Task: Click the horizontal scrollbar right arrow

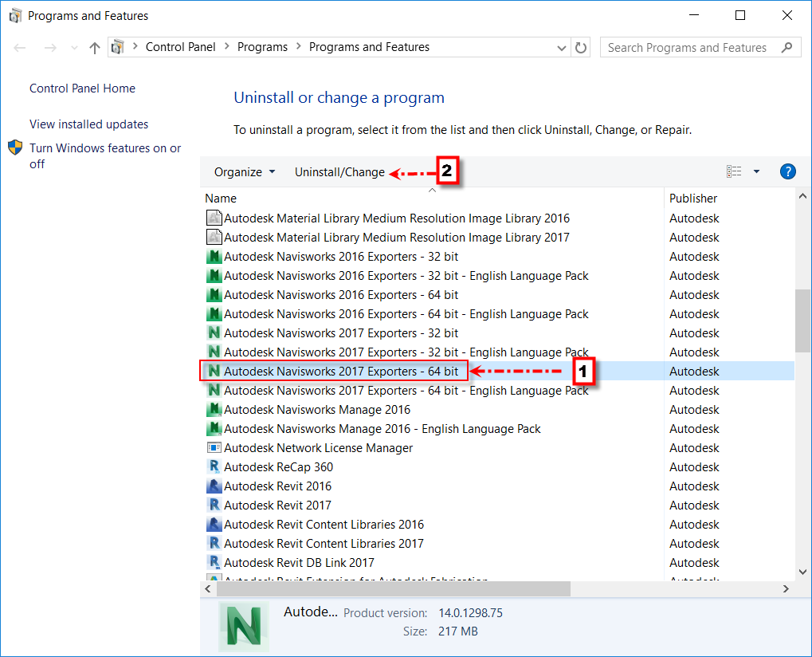Action: [x=785, y=588]
